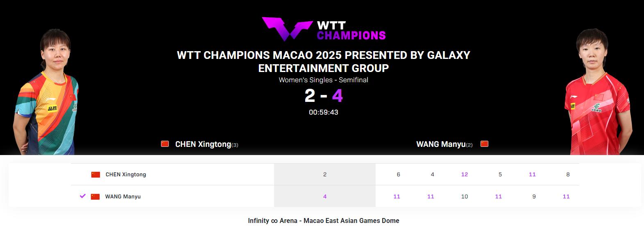Click the Infinity Arena venue text
The height and width of the screenshot is (234, 644).
click(324, 221)
